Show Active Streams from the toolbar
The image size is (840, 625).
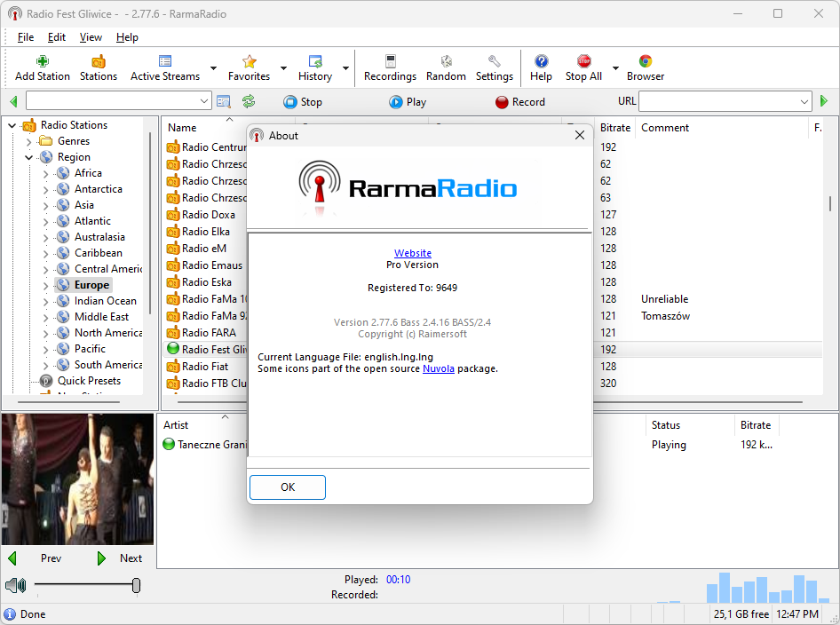click(165, 68)
